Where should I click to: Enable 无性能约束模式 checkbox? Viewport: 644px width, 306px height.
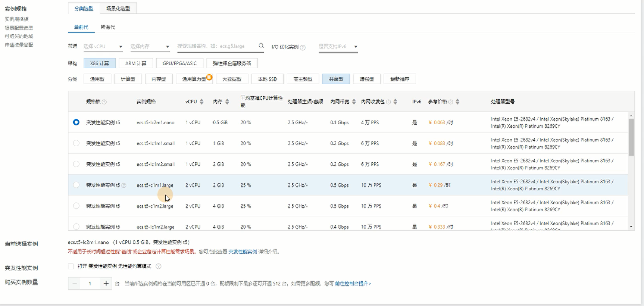[71, 266]
